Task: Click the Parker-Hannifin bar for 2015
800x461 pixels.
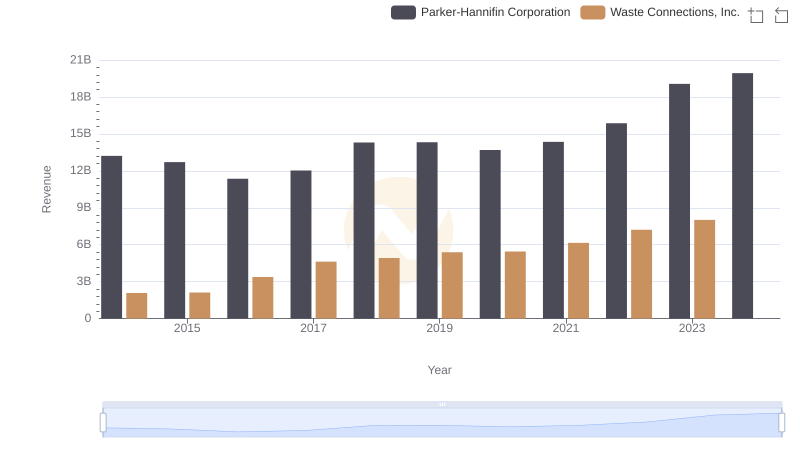Action: pyautogui.click(x=174, y=240)
